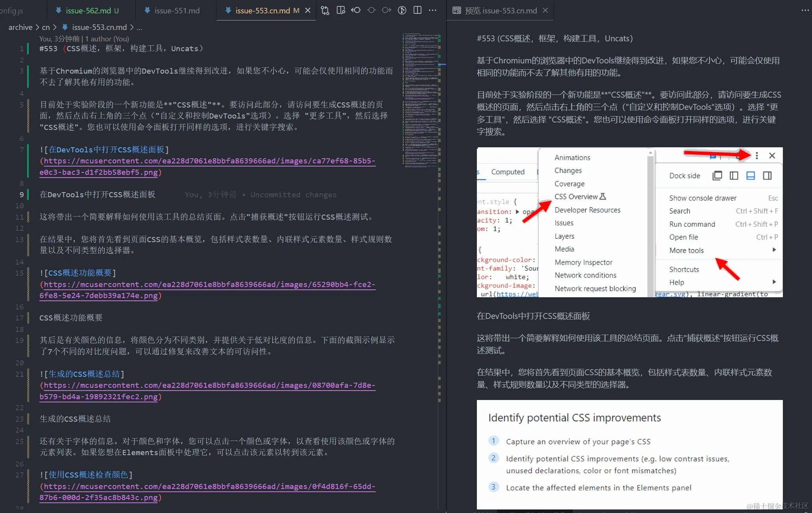Screen dimensions: 812x513
Task: Open preview to the side icon
Action: point(341,11)
